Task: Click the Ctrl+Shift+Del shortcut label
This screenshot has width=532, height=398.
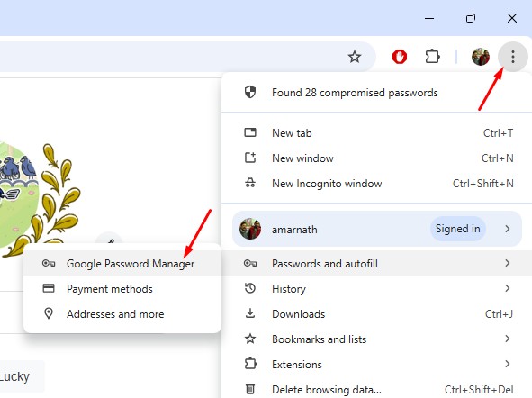Action: pyautogui.click(x=479, y=389)
